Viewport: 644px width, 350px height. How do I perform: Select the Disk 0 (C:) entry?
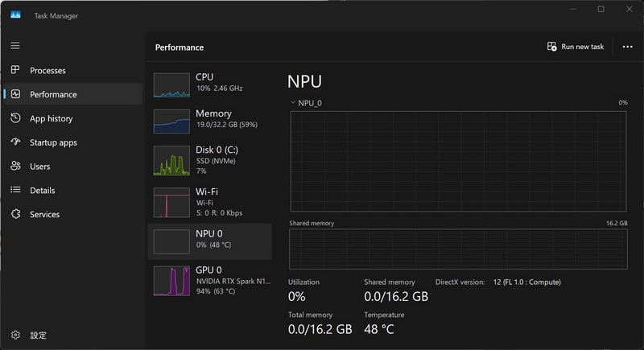pyautogui.click(x=210, y=159)
